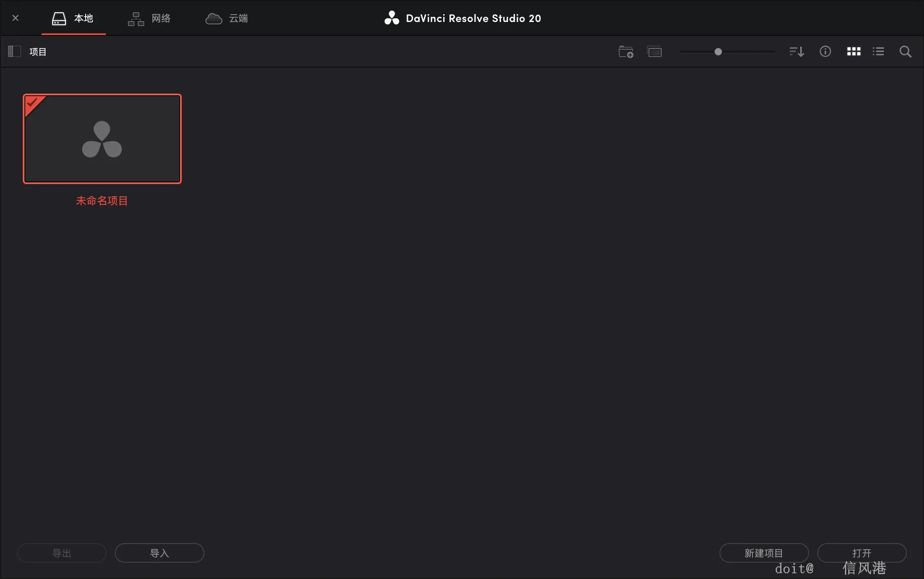Screen dimensions: 924x579
Task: Close the Project Manager window
Action: [x=15, y=18]
